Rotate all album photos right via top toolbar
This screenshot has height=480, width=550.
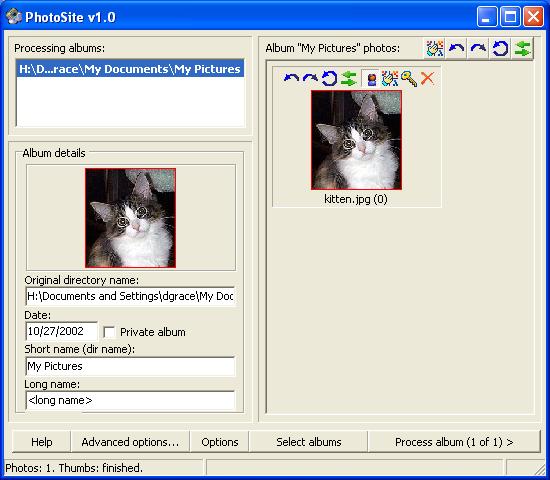coord(478,48)
